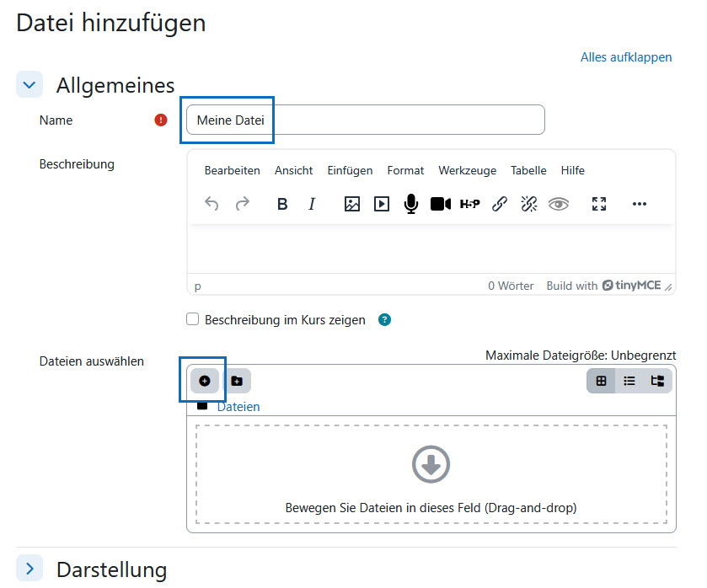
Task: Open the Werkzeuge menu
Action: [467, 170]
